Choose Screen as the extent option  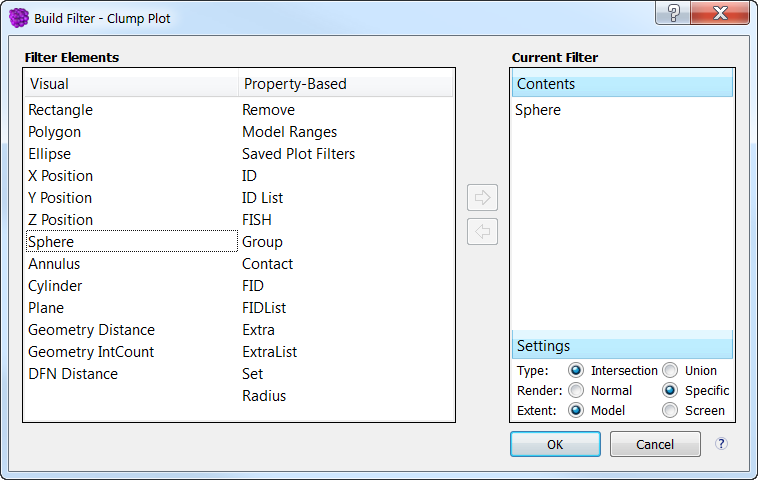coord(670,410)
